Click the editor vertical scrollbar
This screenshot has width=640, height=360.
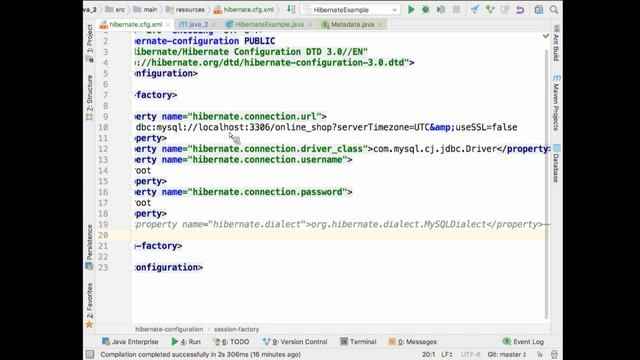(547, 184)
